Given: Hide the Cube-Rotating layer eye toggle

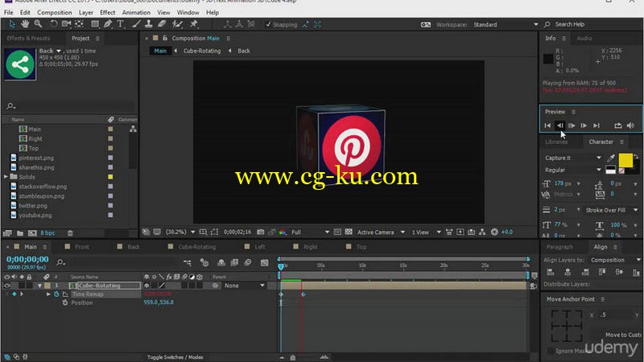Looking at the screenshot, I should tap(6, 286).
